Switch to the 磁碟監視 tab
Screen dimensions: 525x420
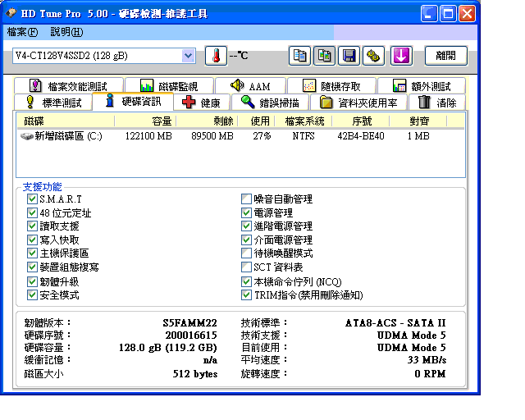tap(169, 86)
